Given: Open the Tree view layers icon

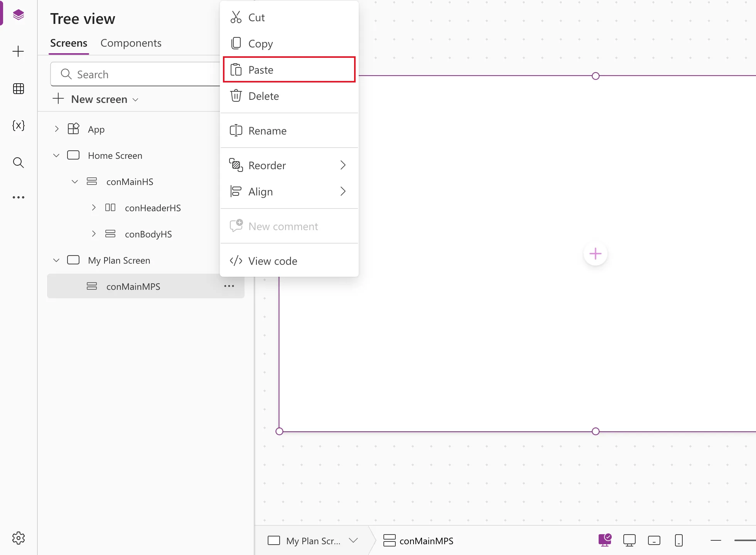Looking at the screenshot, I should pos(18,15).
